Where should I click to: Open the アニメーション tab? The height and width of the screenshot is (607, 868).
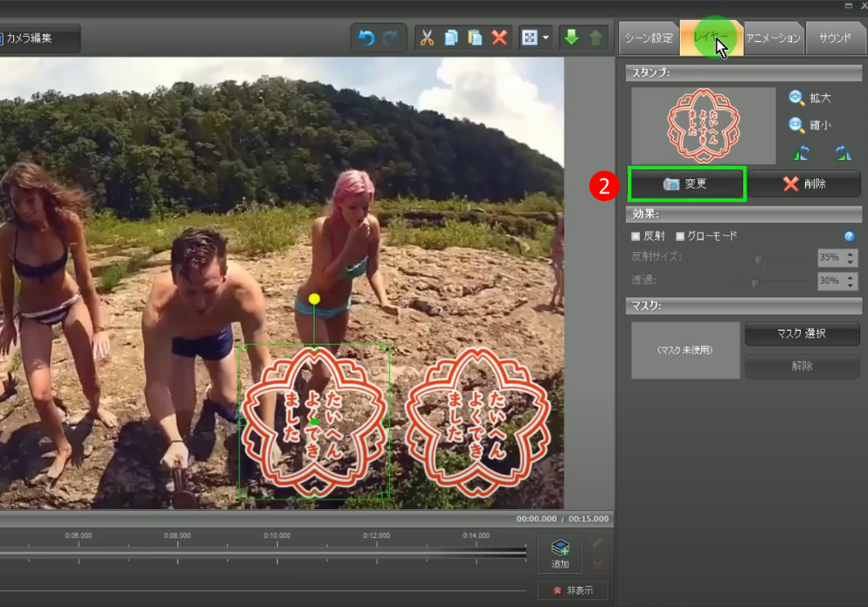(773, 38)
